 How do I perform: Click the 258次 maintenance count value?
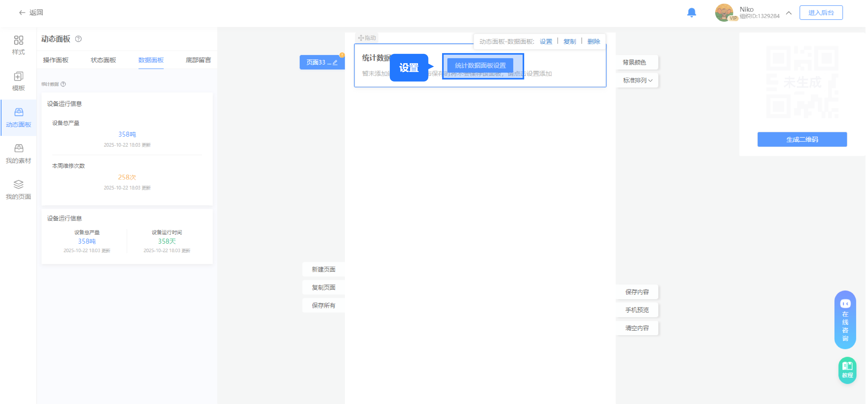coord(127,177)
